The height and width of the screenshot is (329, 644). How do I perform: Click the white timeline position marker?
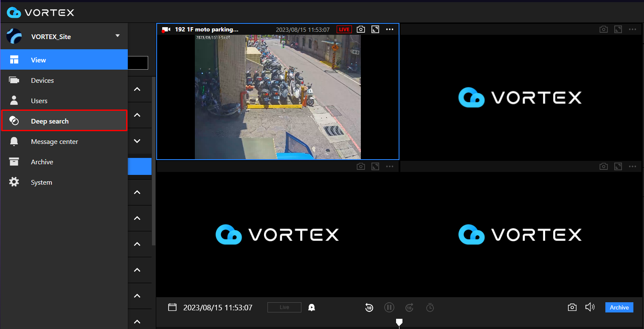point(399,323)
